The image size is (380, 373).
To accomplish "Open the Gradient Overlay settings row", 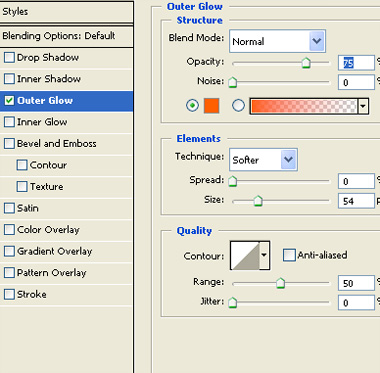I will pos(67,251).
